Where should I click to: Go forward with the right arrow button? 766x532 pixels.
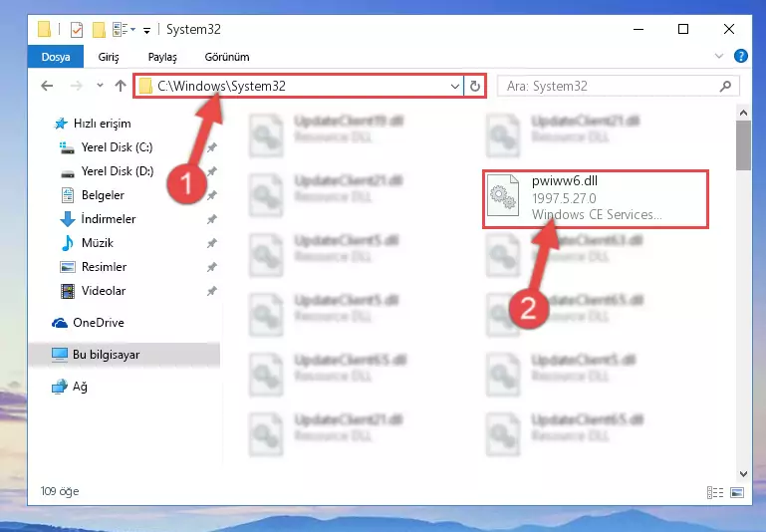[77, 86]
